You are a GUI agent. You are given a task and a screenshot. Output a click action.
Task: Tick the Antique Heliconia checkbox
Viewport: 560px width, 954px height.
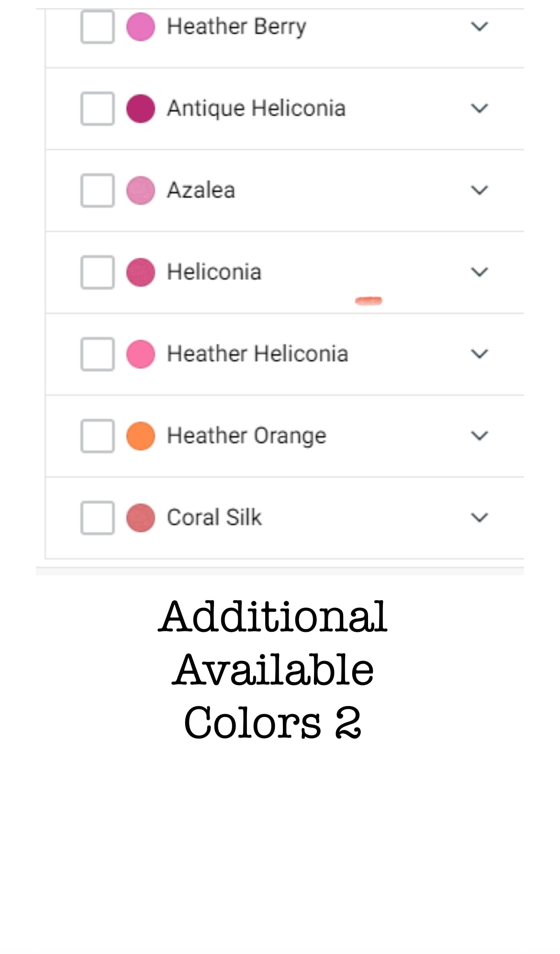coord(97,109)
